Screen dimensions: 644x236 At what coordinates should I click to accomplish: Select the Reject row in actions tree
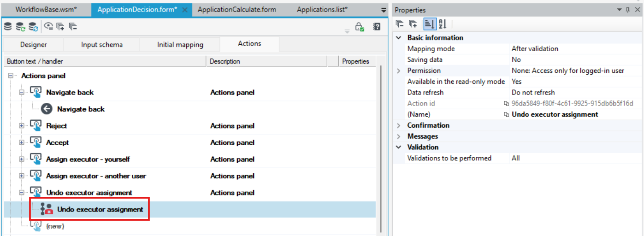point(189,126)
